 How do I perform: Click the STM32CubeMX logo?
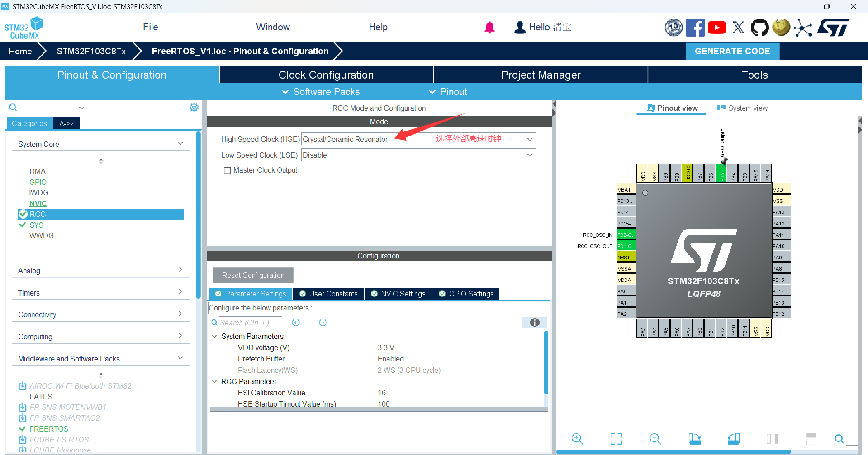click(x=24, y=28)
